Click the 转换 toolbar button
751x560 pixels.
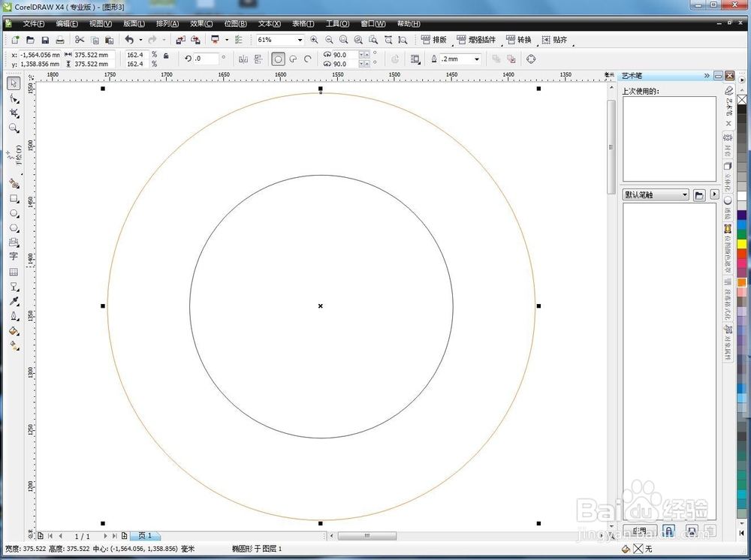click(519, 40)
